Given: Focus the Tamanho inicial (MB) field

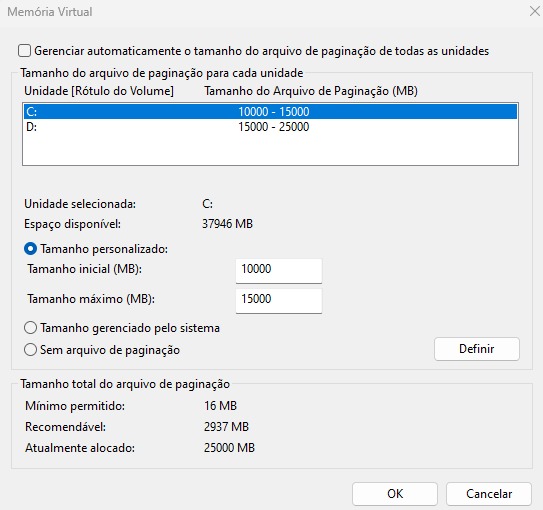Looking at the screenshot, I should [279, 270].
